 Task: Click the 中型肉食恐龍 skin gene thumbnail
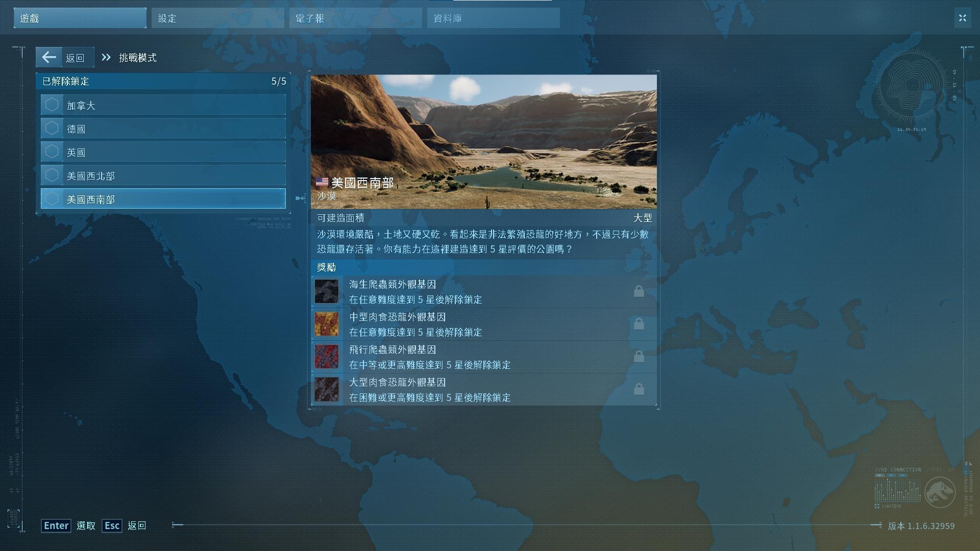point(327,324)
